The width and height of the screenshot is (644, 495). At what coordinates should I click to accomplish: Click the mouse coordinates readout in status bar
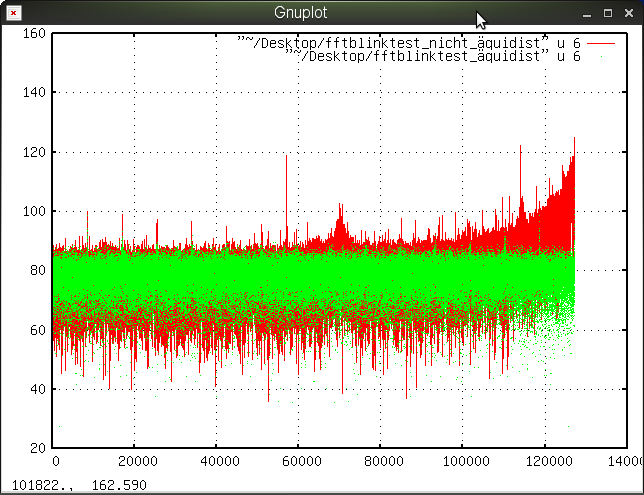tap(77, 485)
